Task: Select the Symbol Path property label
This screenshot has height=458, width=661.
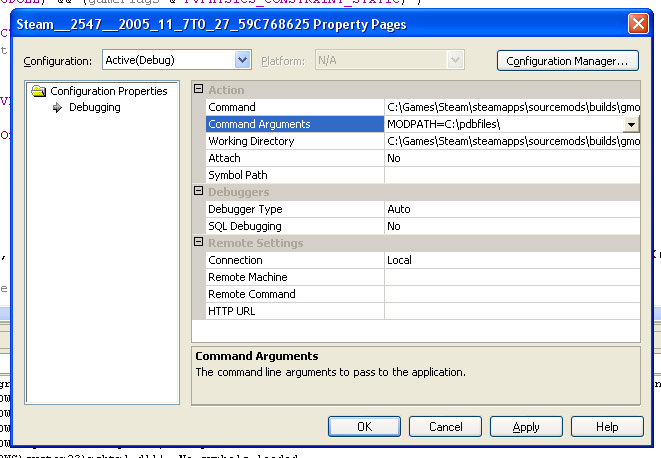Action: [294, 175]
